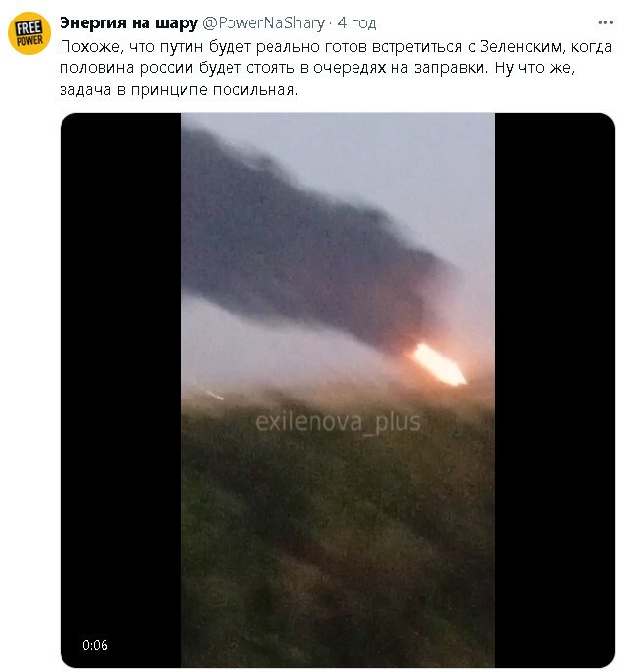Open the Free Power profile avatar
The image size is (623, 672).
click(x=29, y=33)
